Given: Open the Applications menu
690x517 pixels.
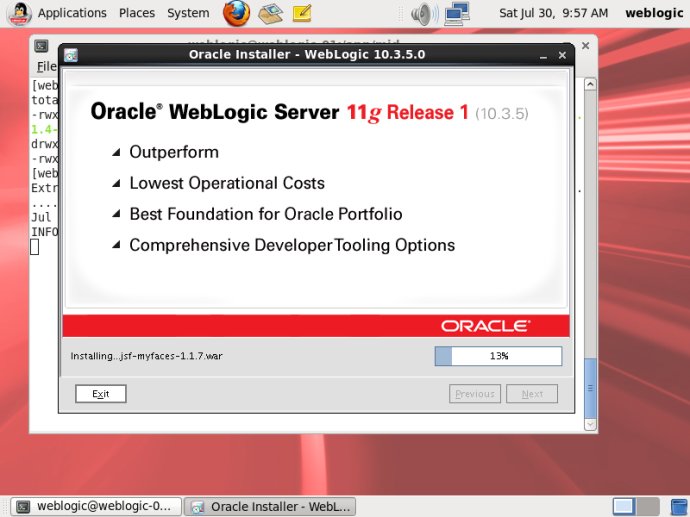Looking at the screenshot, I should (72, 13).
